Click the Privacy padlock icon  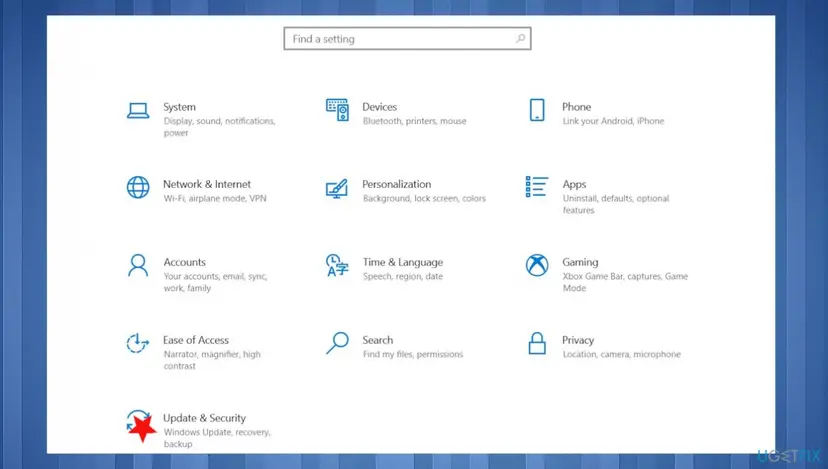[x=537, y=343]
